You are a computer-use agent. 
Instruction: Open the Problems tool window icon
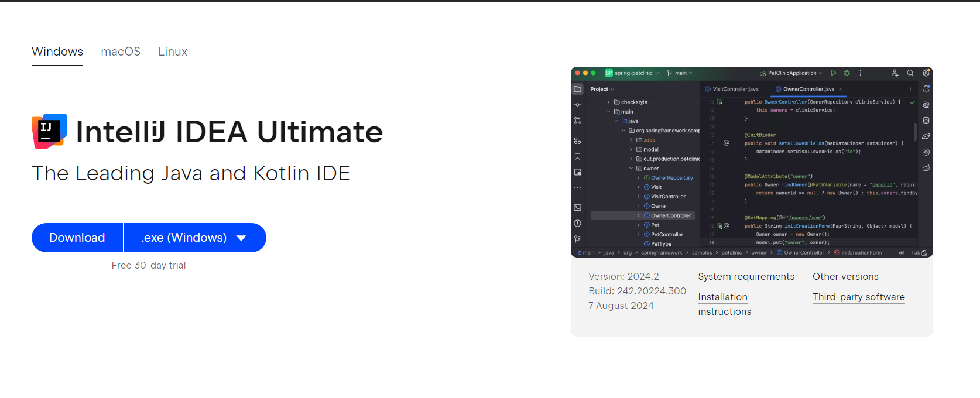coord(578,224)
